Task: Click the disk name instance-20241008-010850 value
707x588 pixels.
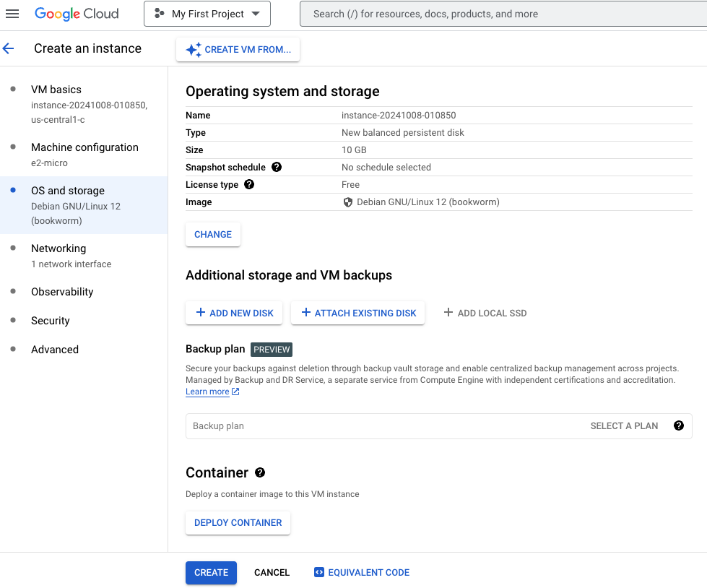Action: pos(399,116)
